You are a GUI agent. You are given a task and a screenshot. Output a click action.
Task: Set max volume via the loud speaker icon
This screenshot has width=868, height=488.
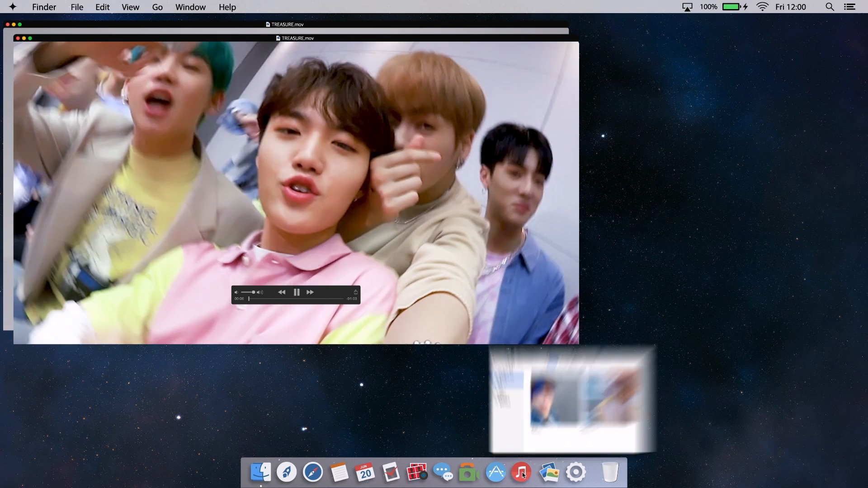pos(260,292)
